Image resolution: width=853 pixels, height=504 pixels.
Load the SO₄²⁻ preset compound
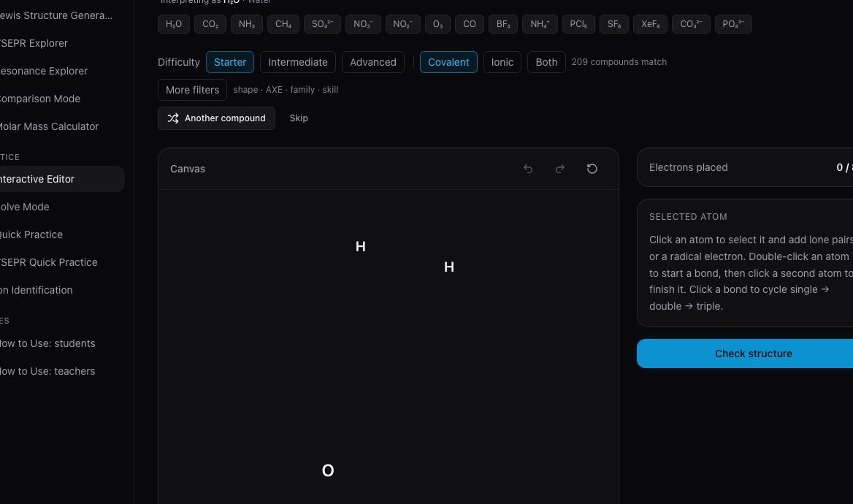322,24
